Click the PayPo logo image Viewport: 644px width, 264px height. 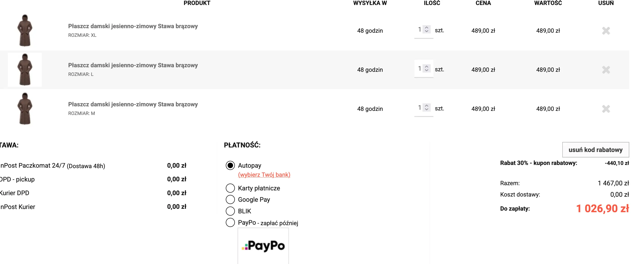263,246
